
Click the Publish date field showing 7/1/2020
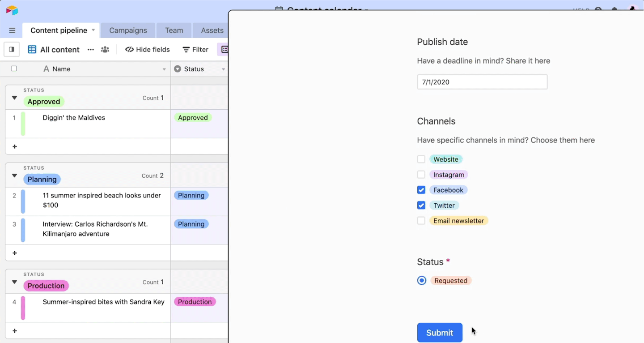(482, 81)
